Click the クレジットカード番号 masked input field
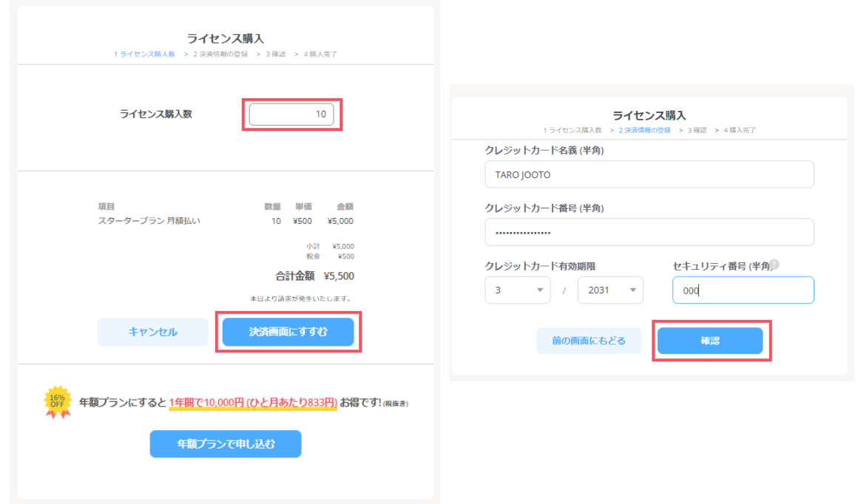The width and height of the screenshot is (861, 504). point(649,232)
